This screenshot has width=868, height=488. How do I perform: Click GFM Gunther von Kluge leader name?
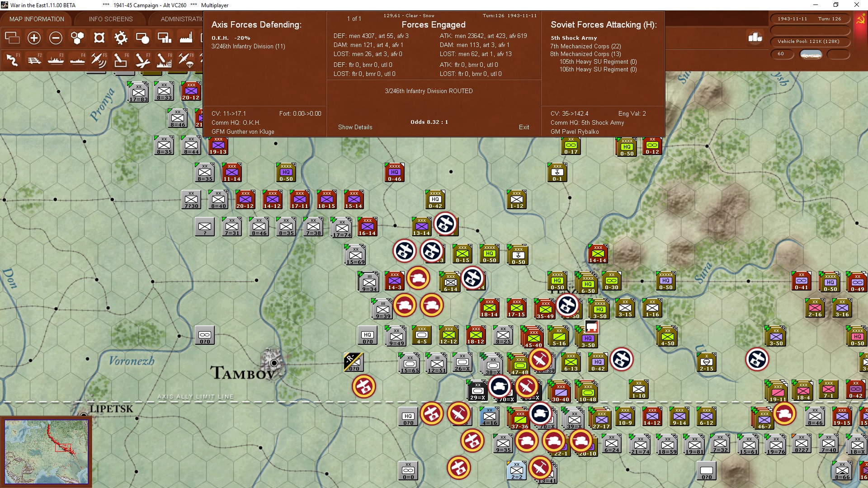pos(243,131)
